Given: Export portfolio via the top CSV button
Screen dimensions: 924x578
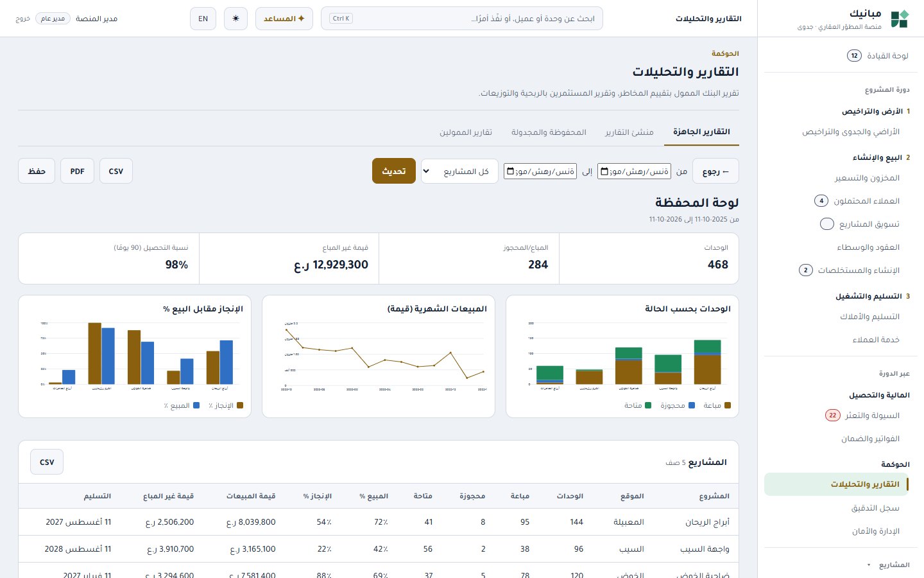Looking at the screenshot, I should click(x=116, y=171).
